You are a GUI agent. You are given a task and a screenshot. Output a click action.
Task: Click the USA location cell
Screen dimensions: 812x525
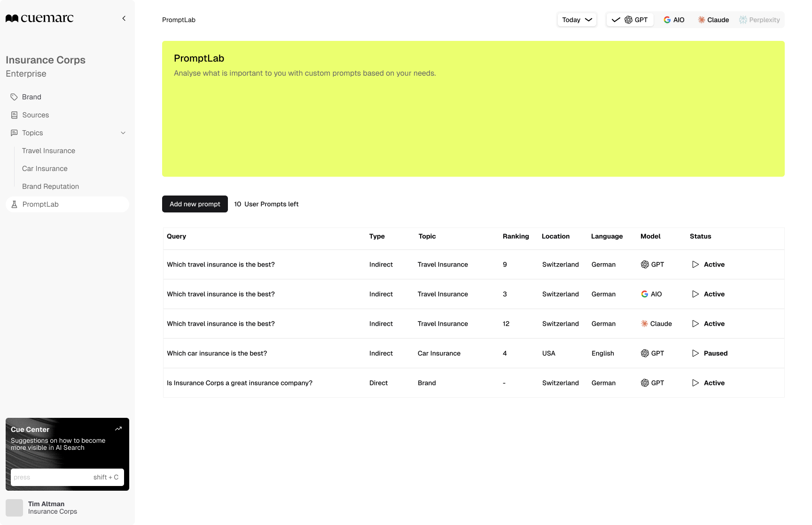click(548, 353)
